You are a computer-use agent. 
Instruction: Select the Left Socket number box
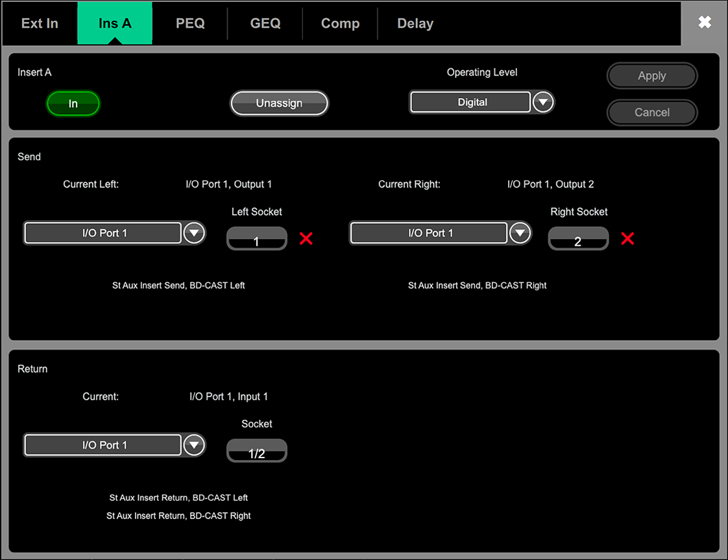[x=257, y=239]
